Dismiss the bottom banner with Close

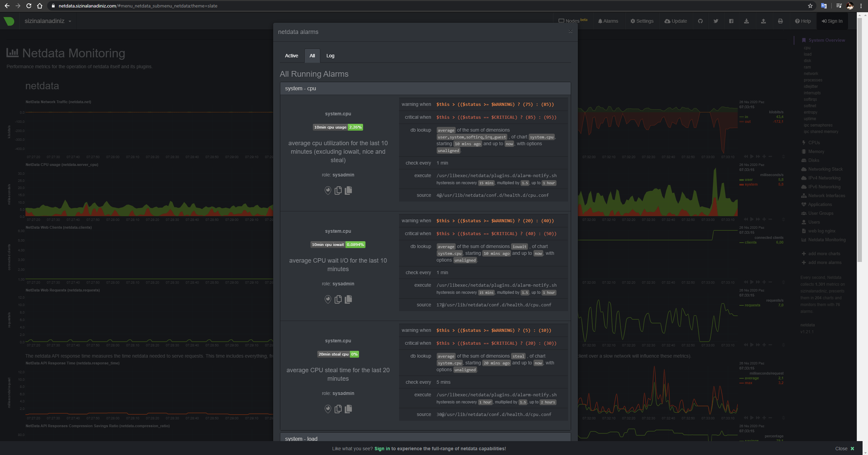[845, 449]
